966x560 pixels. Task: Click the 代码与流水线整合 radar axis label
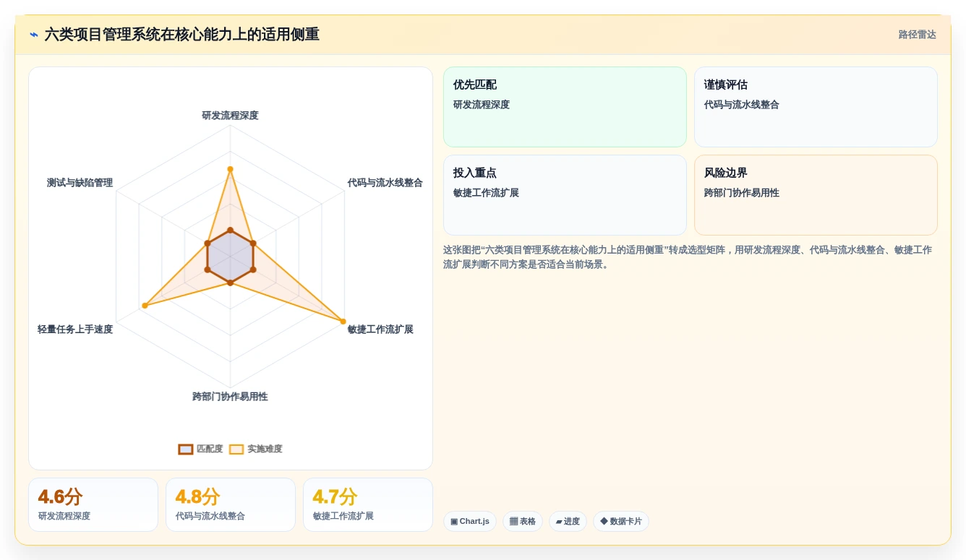coord(385,183)
